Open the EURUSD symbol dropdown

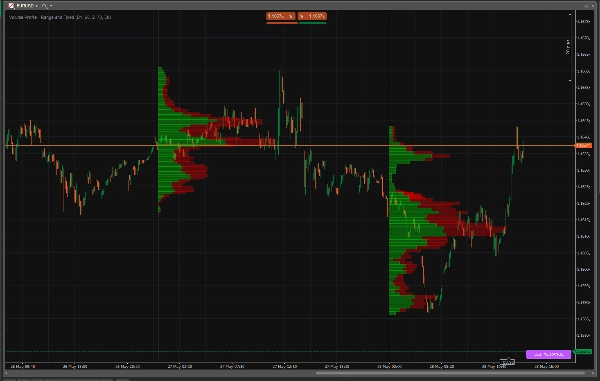pyautogui.click(x=26, y=6)
